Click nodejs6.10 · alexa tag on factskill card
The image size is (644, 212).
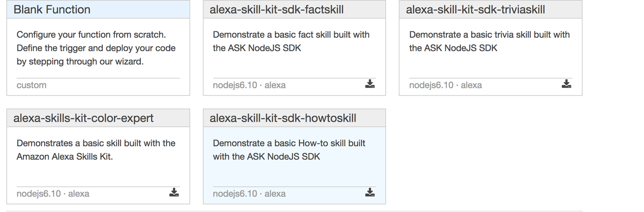(x=249, y=85)
